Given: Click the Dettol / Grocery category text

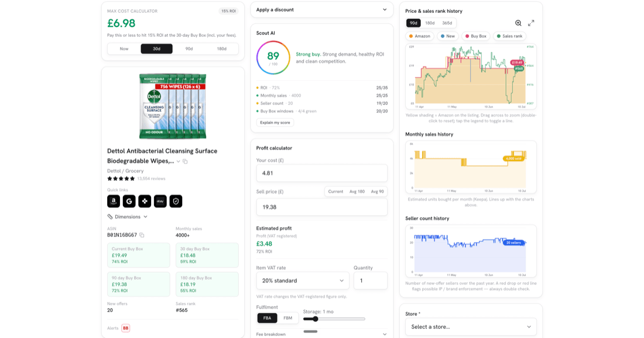Looking at the screenshot, I should (x=125, y=171).
